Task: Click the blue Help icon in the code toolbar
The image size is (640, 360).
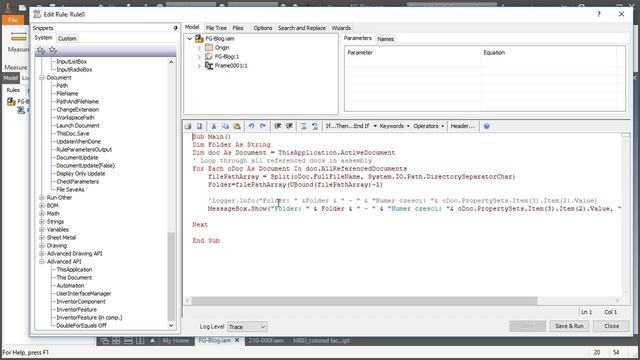Action: (487, 126)
